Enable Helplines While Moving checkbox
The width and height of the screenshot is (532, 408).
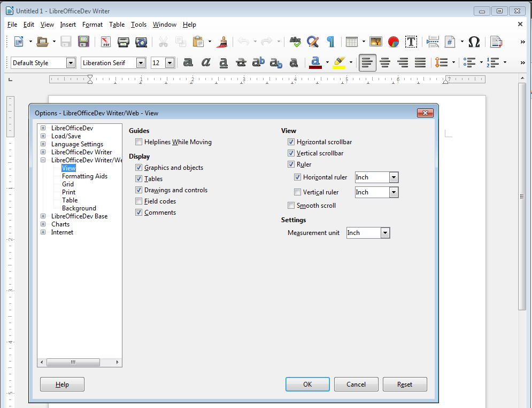pos(139,142)
